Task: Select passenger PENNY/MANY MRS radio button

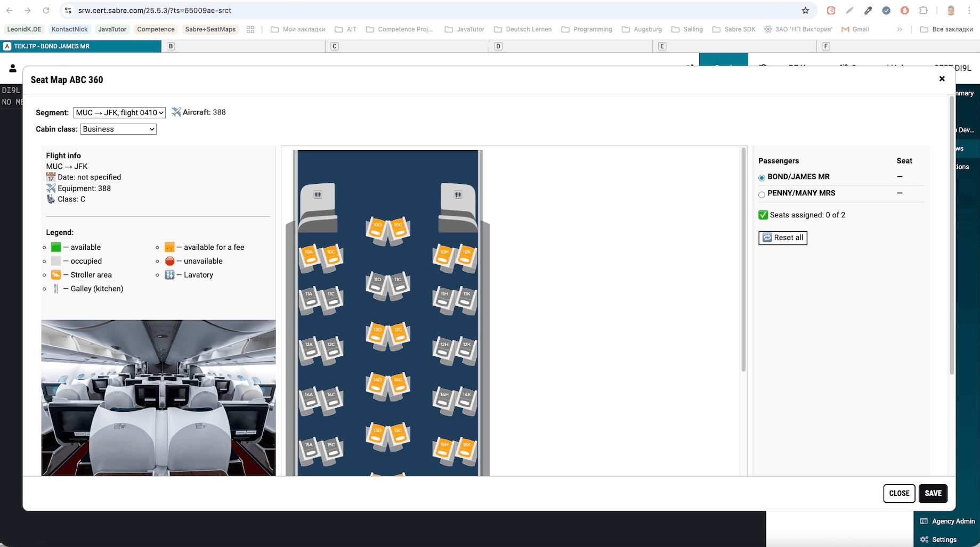Action: click(762, 194)
